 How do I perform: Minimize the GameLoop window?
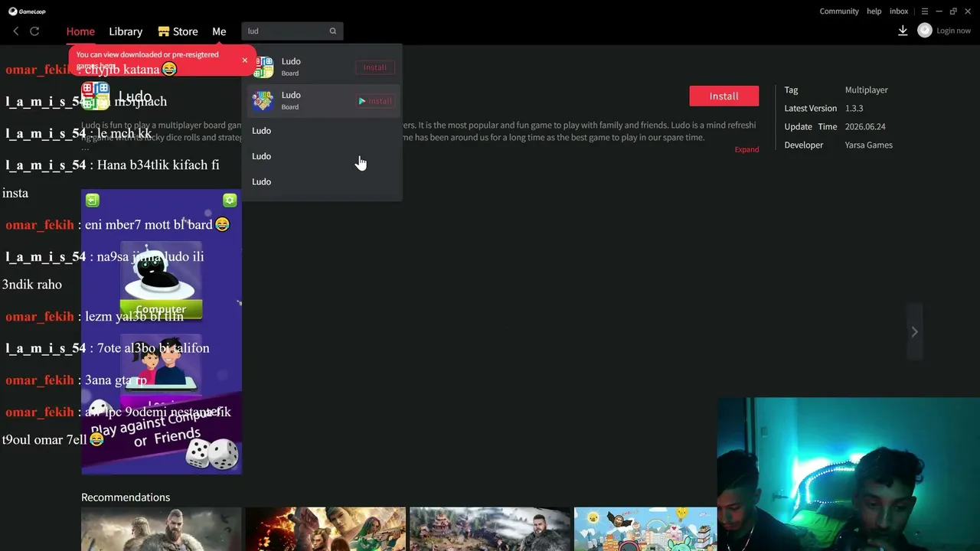939,11
